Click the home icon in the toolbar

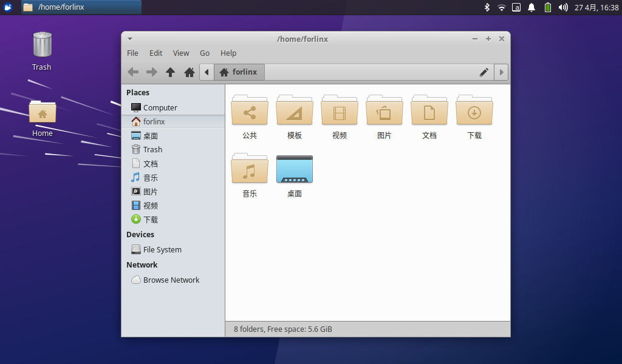click(190, 72)
